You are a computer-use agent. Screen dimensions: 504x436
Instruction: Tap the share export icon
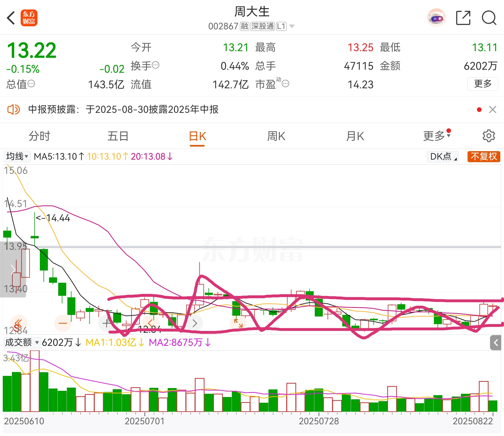[463, 18]
